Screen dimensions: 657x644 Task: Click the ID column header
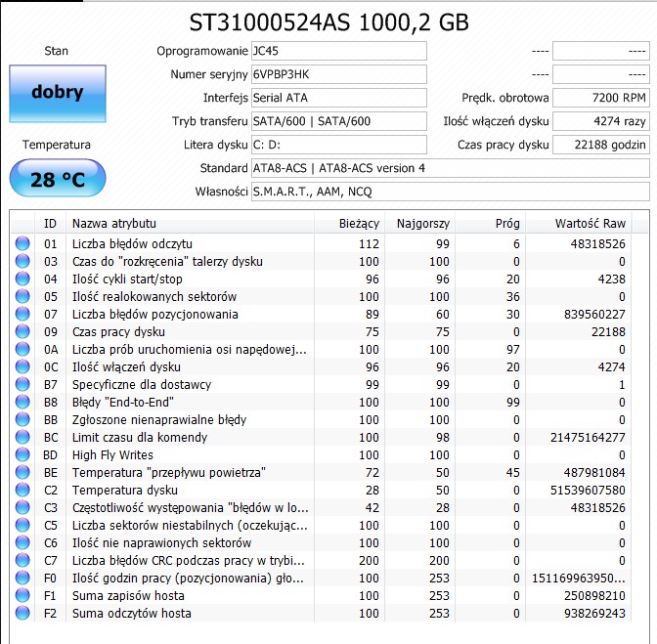(x=50, y=223)
